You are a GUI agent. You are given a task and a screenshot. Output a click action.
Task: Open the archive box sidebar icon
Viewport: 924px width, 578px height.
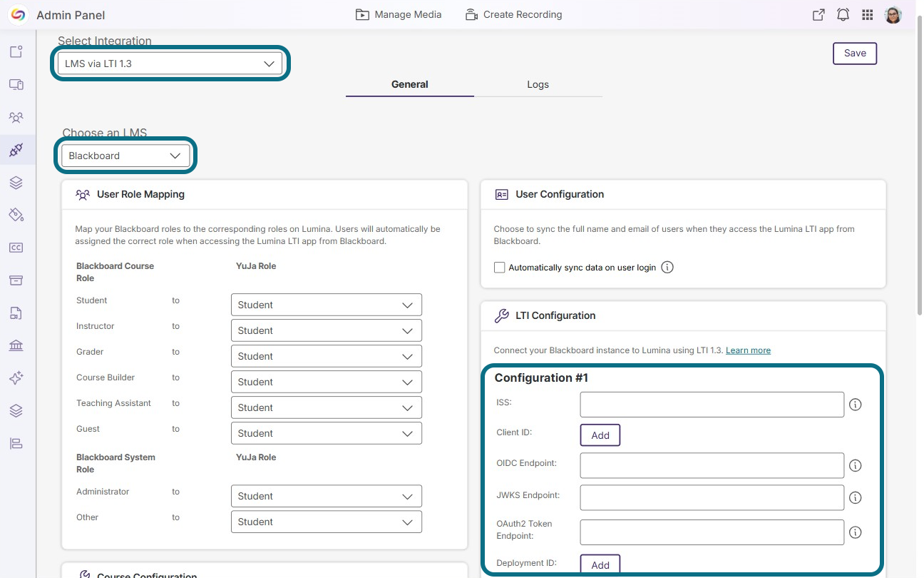[16, 280]
